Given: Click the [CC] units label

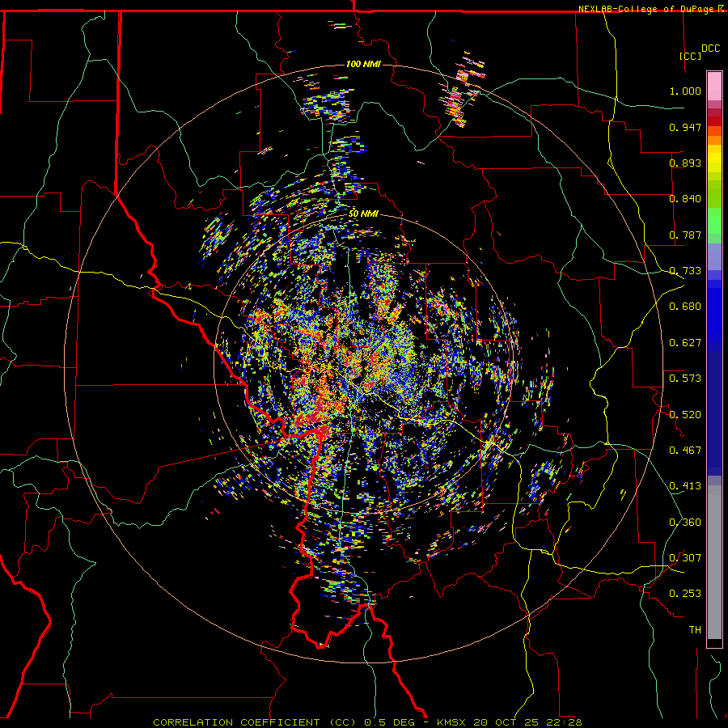Looking at the screenshot, I should (691, 56).
